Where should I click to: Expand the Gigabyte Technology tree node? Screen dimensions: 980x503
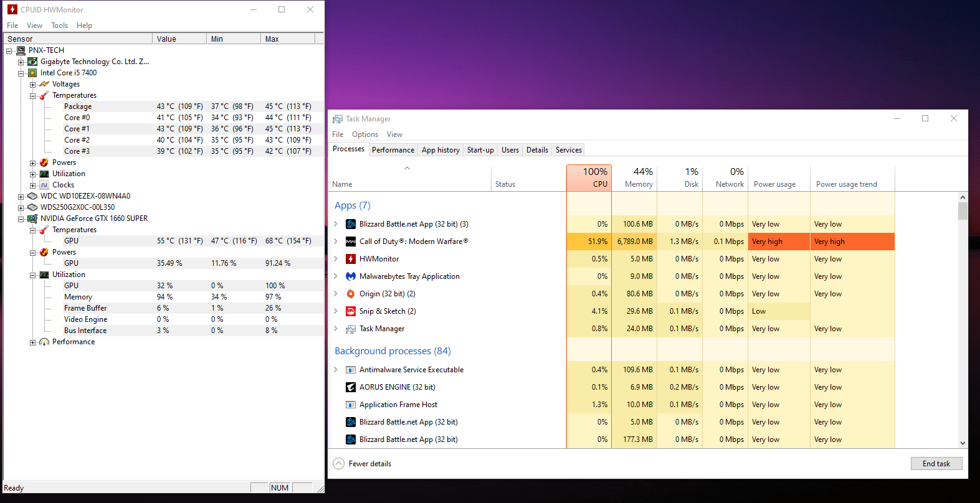pos(21,62)
